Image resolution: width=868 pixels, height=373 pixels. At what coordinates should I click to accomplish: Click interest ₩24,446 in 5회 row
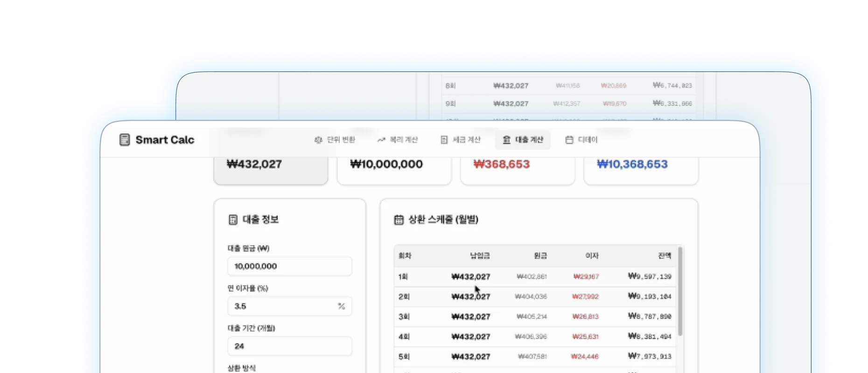coord(585,357)
